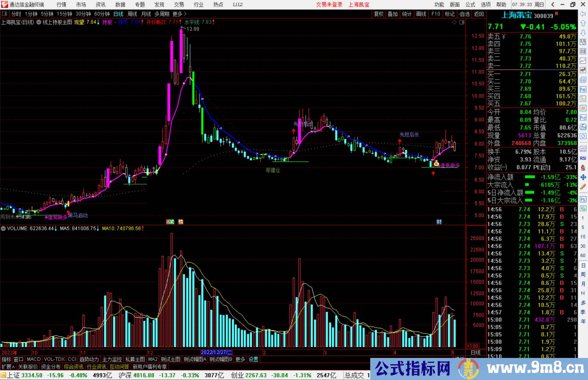Image resolution: width=588 pixels, height=380 pixels.
Task: Click the pencil drawing tool icon
Action: 583,187
